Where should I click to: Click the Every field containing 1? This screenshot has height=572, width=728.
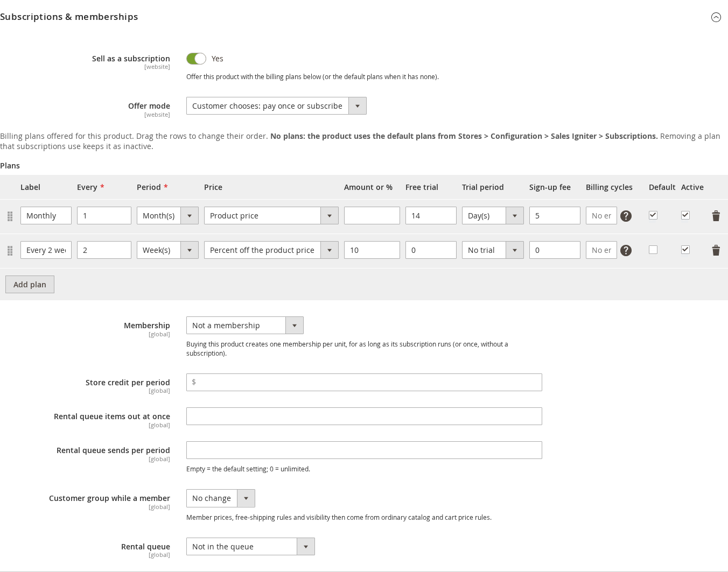[104, 216]
